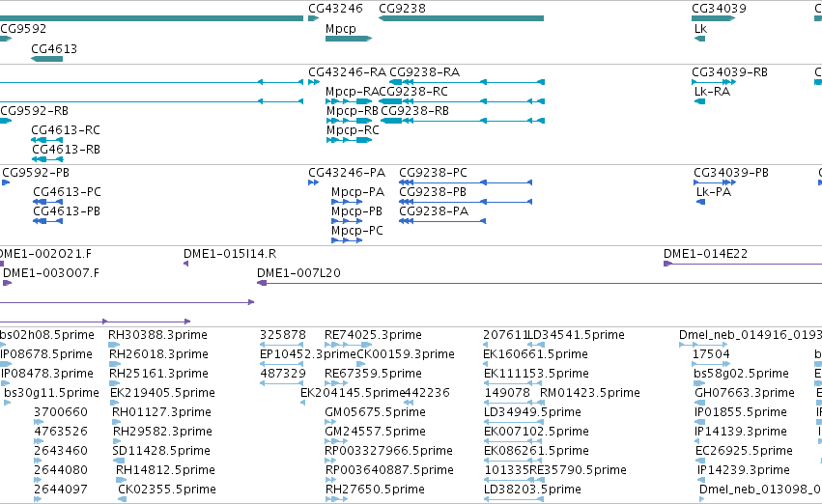Select EST RE67359.5prime

(373, 374)
